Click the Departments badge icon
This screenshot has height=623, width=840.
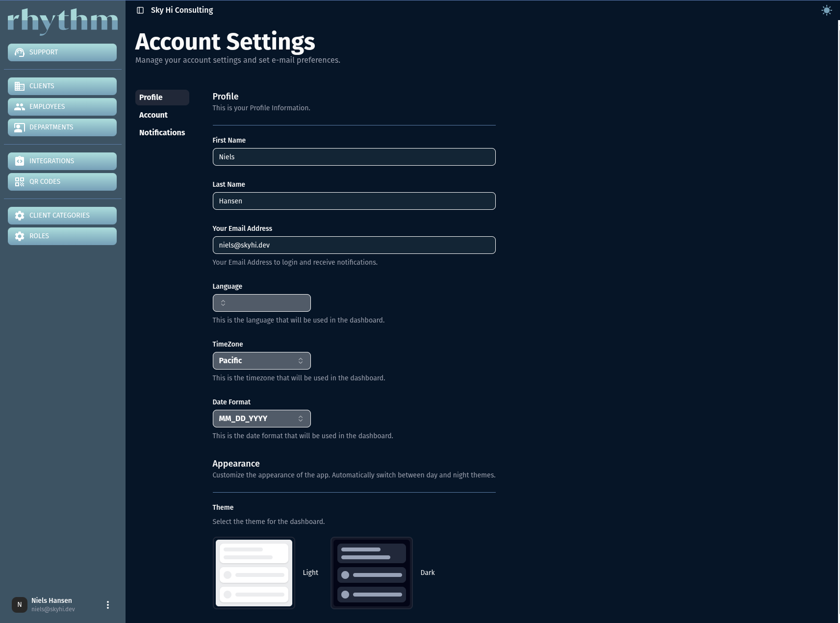pyautogui.click(x=20, y=127)
